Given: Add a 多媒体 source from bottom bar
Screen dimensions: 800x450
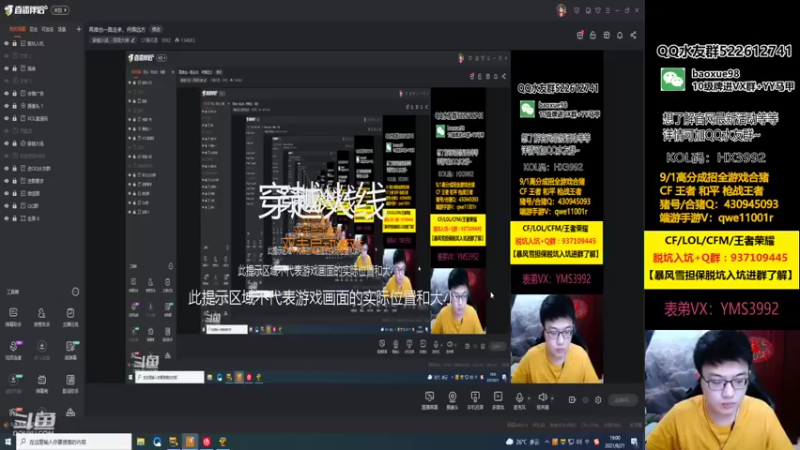Looking at the screenshot, I should coord(498,400).
